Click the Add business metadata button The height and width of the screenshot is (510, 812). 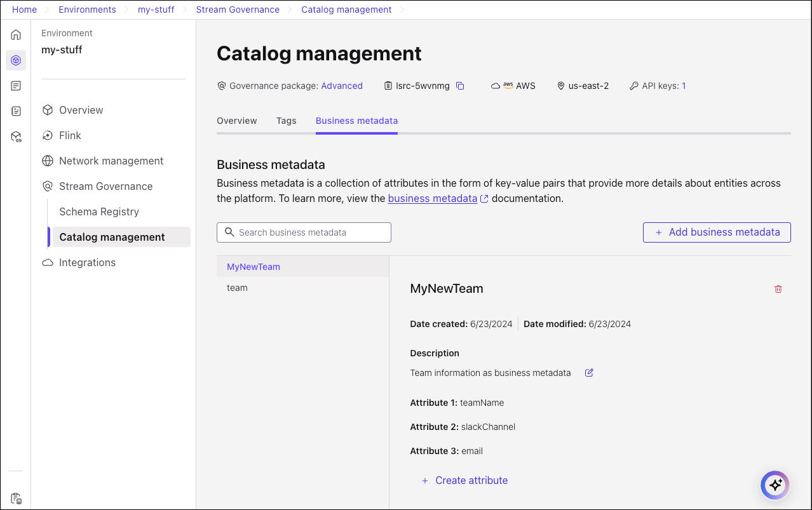tap(716, 232)
